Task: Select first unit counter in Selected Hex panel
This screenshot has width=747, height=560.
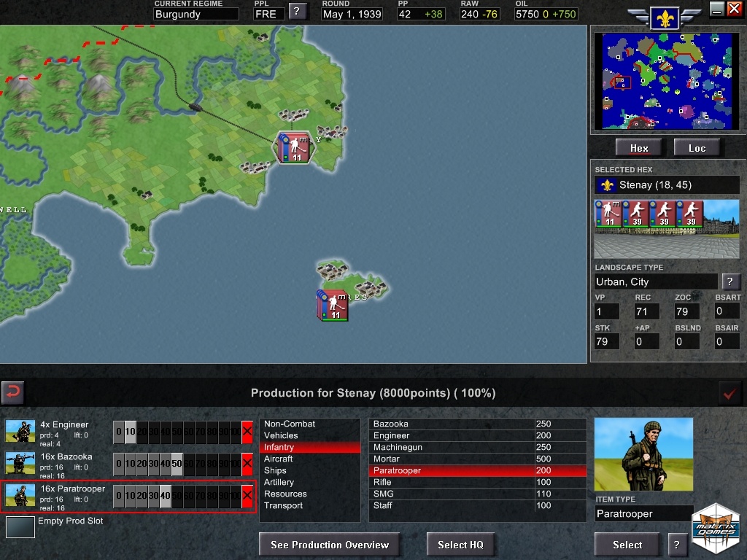Action: 608,214
